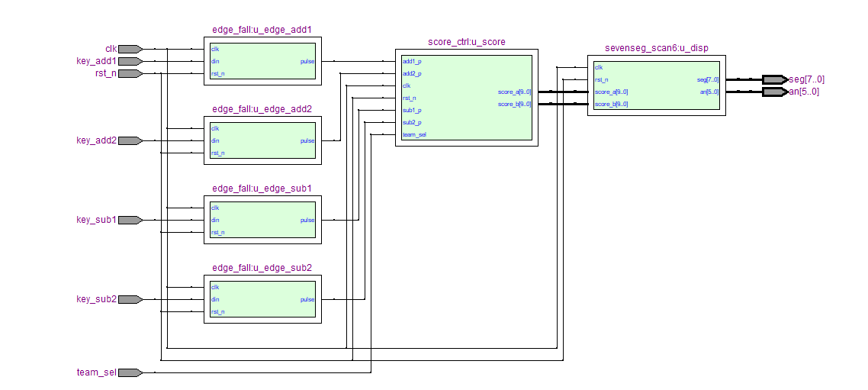Click the edge_fall:u_edge_add1 instance title

[262, 30]
